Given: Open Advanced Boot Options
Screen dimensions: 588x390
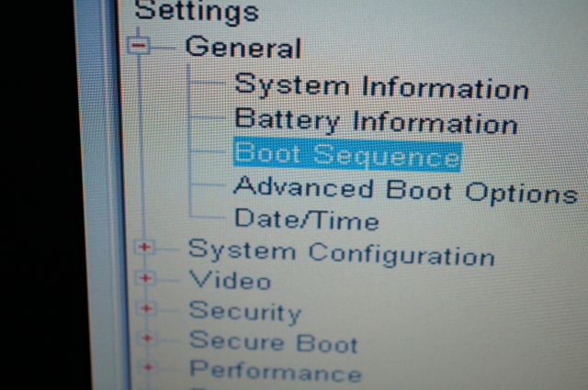Looking at the screenshot, I should point(406,190).
